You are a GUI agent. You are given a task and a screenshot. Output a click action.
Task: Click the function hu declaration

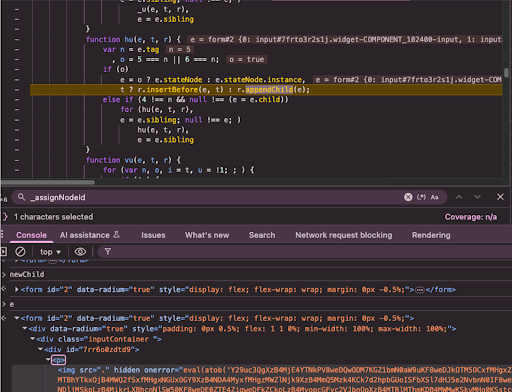(133, 39)
